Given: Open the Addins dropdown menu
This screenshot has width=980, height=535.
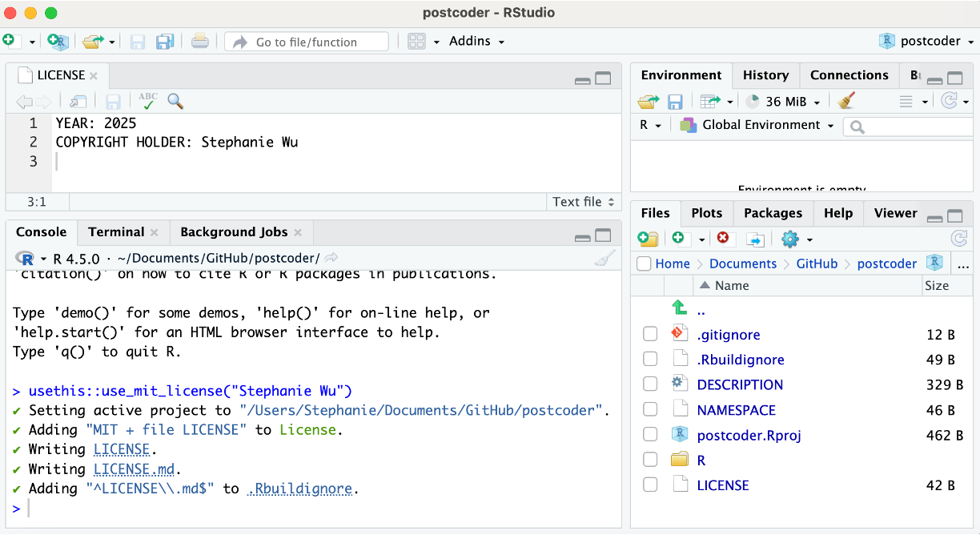Looking at the screenshot, I should pyautogui.click(x=477, y=41).
